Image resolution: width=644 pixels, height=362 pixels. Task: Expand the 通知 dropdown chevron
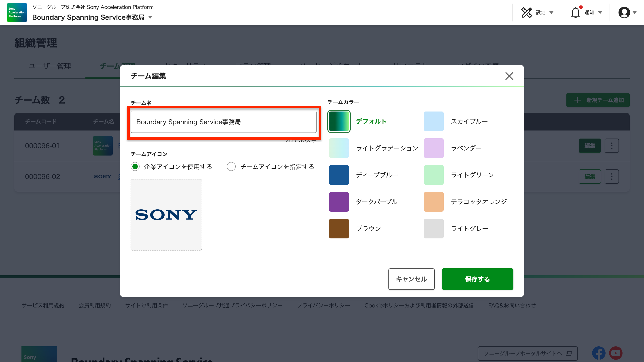pyautogui.click(x=600, y=12)
